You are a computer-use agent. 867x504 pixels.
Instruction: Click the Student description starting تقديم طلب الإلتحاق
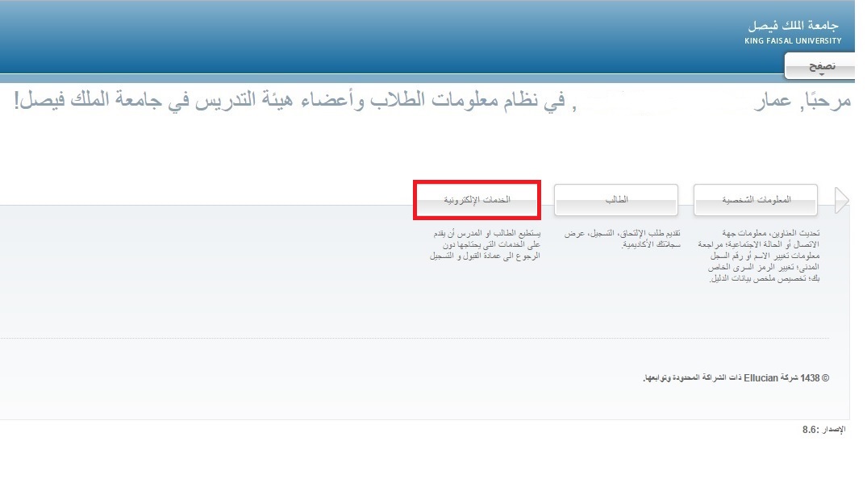click(x=622, y=239)
